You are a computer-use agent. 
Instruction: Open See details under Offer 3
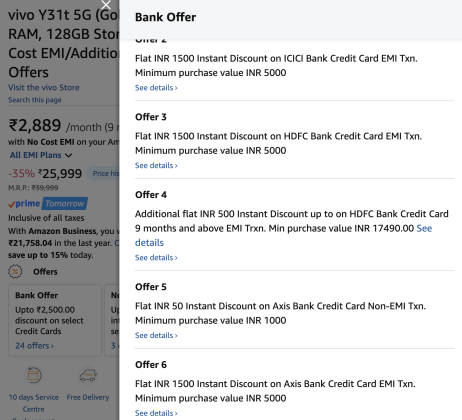click(156, 165)
